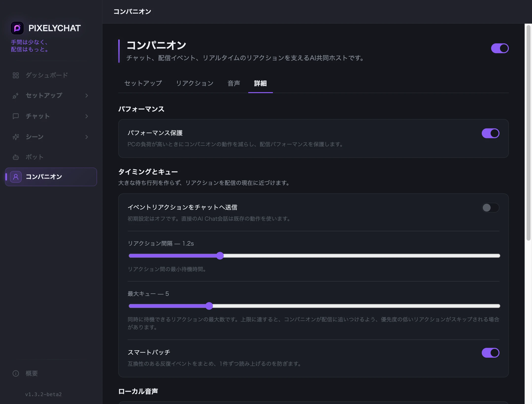The height and width of the screenshot is (404, 532).
Task: Click the PixelyChat logo icon
Action: coord(17,28)
